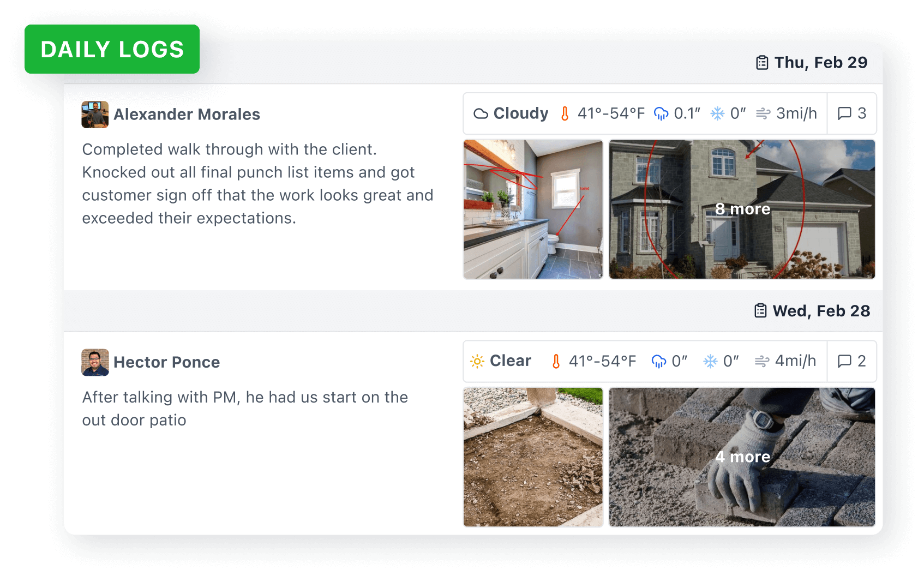Viewport: 924px width, 576px height.
Task: Expand the 4 more photos on Wednesday's log
Action: click(742, 457)
